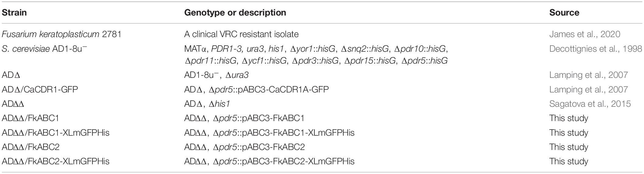Click the ADΔΔ/FkABC1-XLmGFPHis strain entry

pyautogui.click(x=56, y=133)
